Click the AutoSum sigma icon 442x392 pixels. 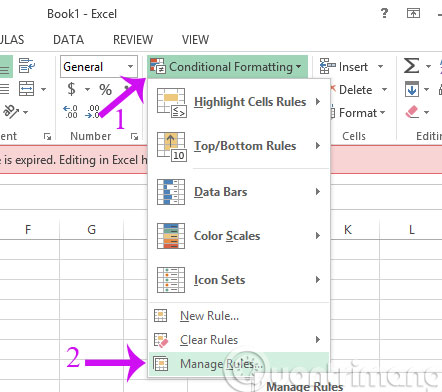coord(411,65)
